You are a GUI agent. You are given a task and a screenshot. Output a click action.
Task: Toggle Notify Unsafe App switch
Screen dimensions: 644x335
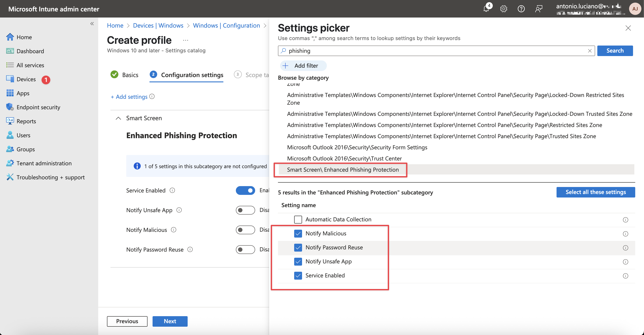click(245, 210)
